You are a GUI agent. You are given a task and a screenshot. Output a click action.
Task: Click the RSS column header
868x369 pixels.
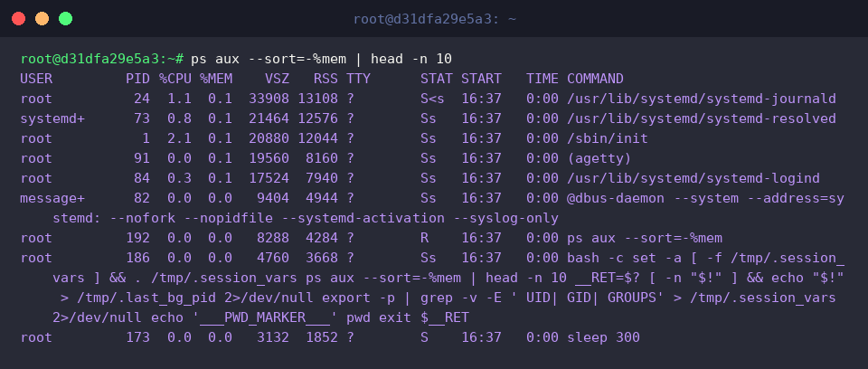325,79
